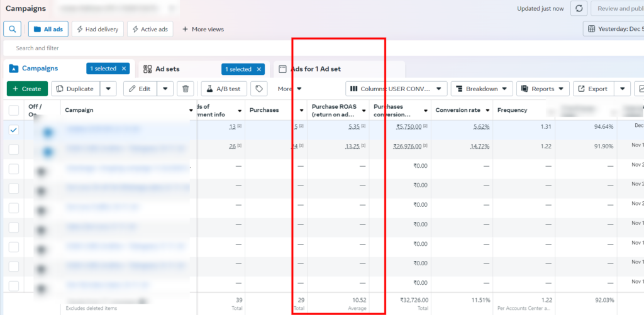Switch to the Had delivery view
The image size is (644, 315).
pos(97,29)
